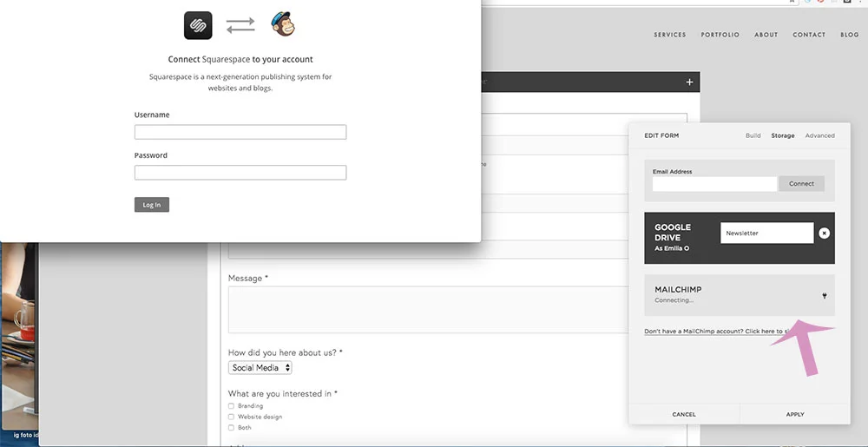Check the Branding checkbox
The width and height of the screenshot is (868, 447).
pos(232,406)
